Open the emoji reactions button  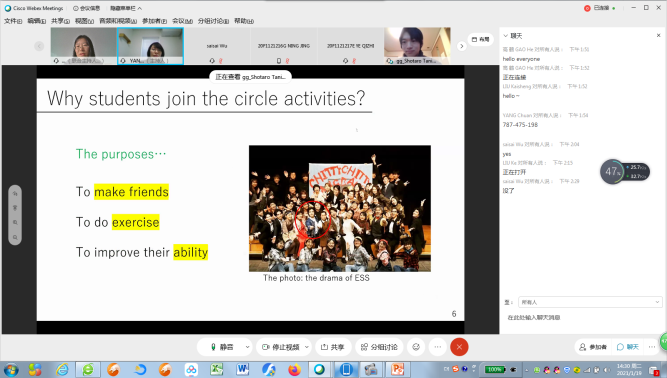tap(416, 347)
